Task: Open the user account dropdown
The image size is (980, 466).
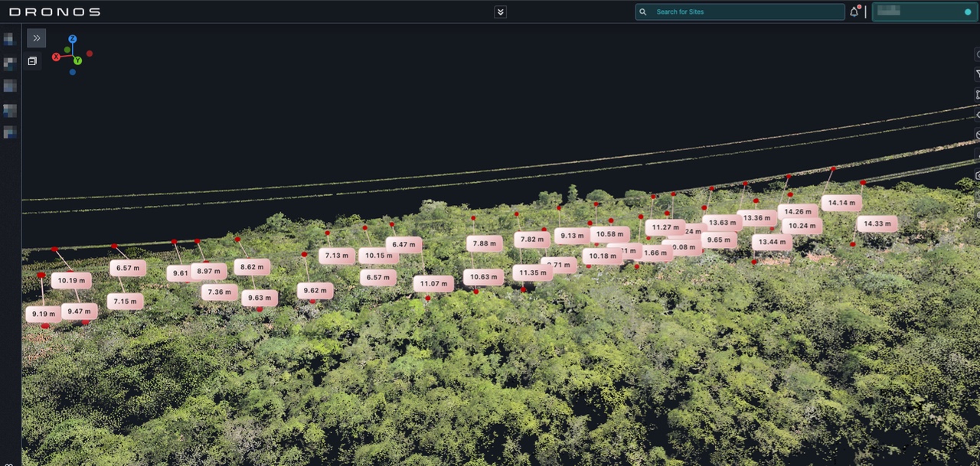Action: (924, 12)
